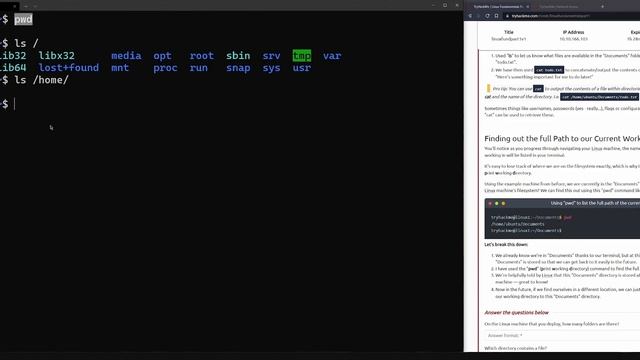Screen dimensions: 640x360
Task: Click 'mnt' directory name in terminal
Action: 120,68
